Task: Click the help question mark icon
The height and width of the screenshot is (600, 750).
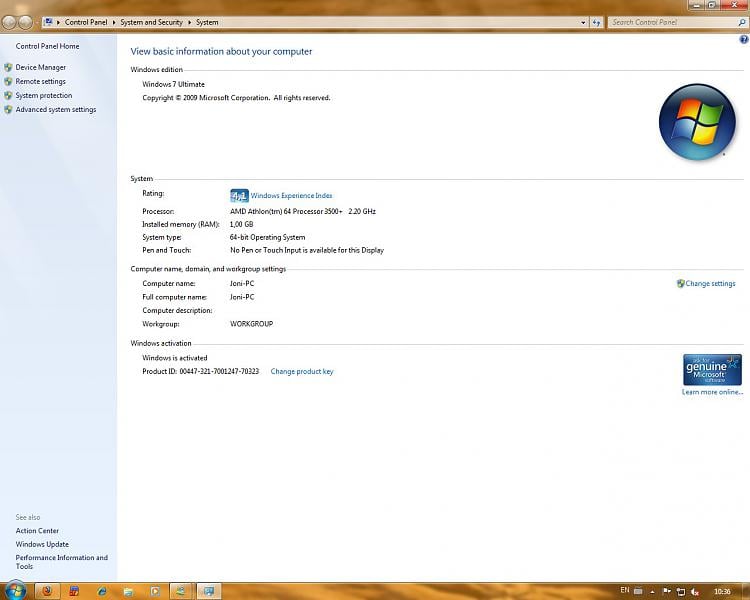Action: pyautogui.click(x=744, y=40)
